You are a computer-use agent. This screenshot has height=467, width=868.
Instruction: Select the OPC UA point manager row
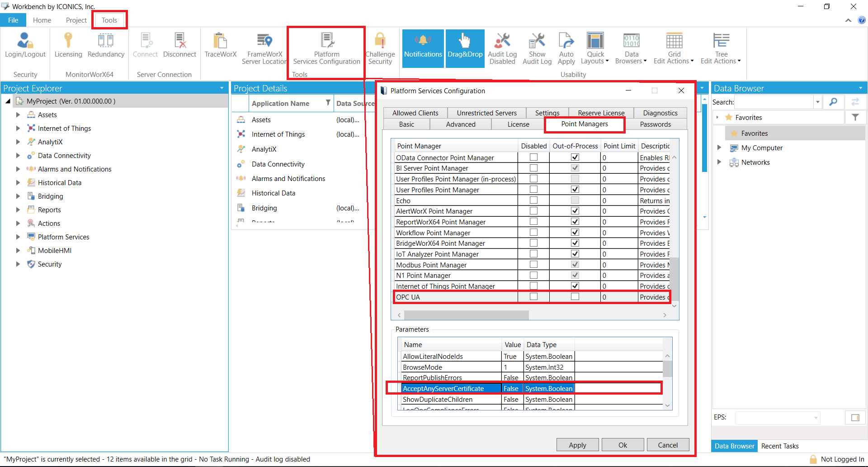[532, 297]
